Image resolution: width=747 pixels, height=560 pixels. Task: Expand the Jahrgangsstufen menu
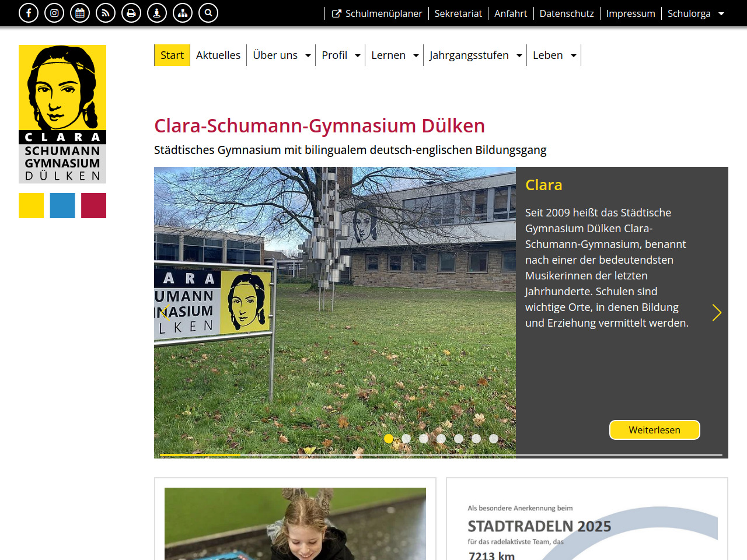[x=475, y=55]
